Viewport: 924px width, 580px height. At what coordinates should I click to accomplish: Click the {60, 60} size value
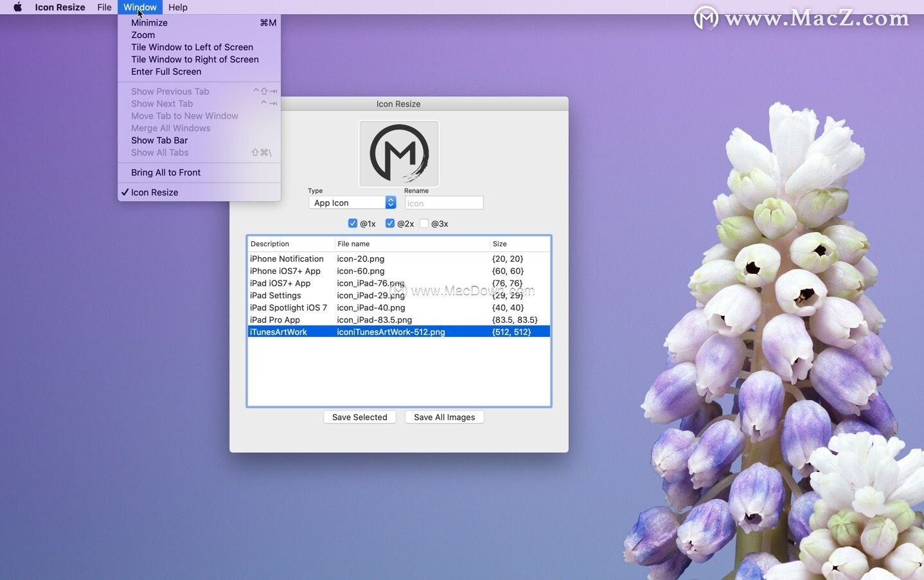pyautogui.click(x=508, y=271)
